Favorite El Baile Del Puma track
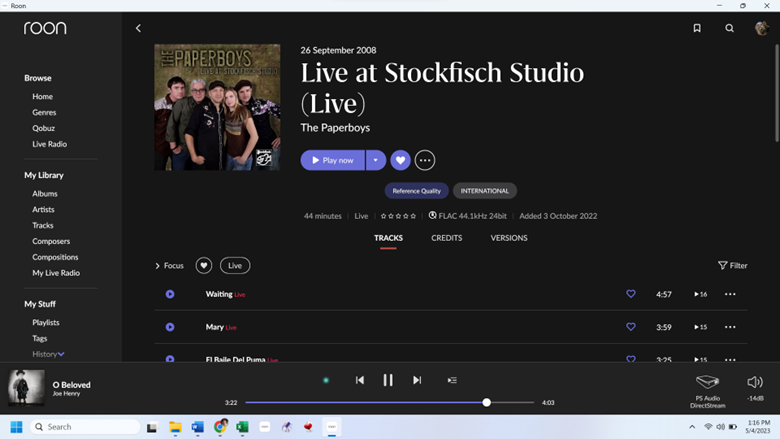This screenshot has width=780, height=439. click(630, 358)
